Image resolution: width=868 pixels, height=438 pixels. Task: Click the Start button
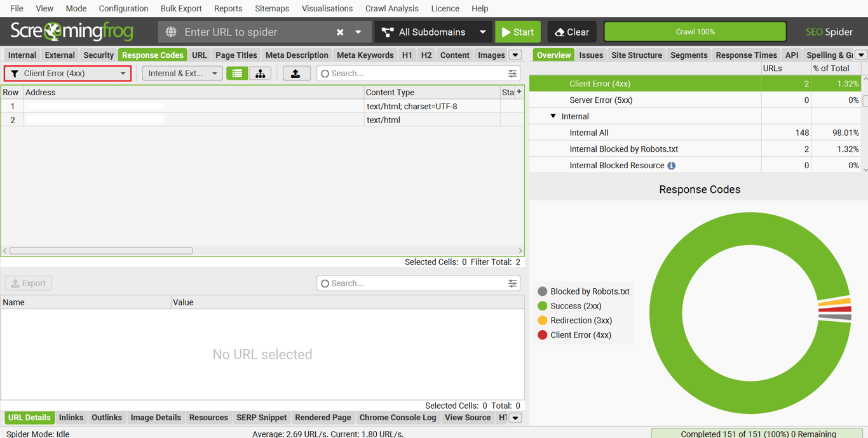pos(517,31)
